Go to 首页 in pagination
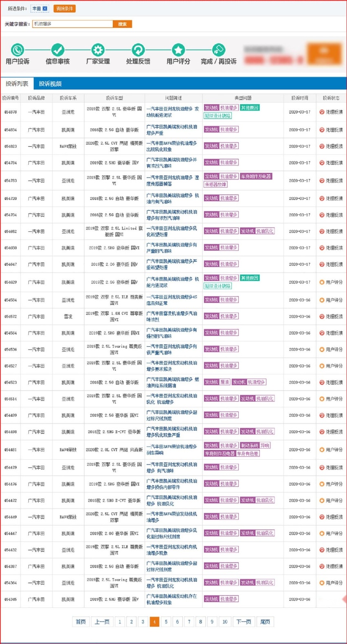Image resolution: width=347 pixels, height=644 pixels. 81,622
